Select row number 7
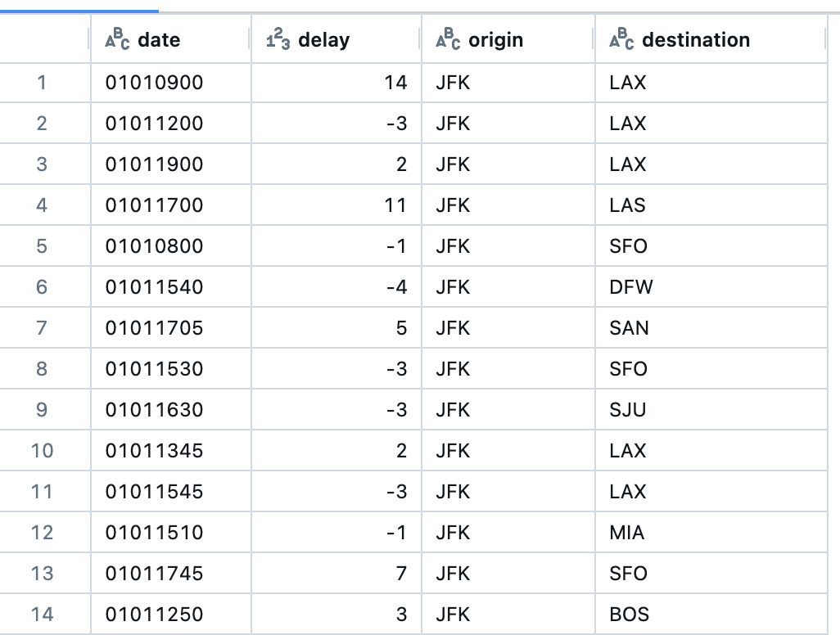840x635 pixels. (x=43, y=328)
